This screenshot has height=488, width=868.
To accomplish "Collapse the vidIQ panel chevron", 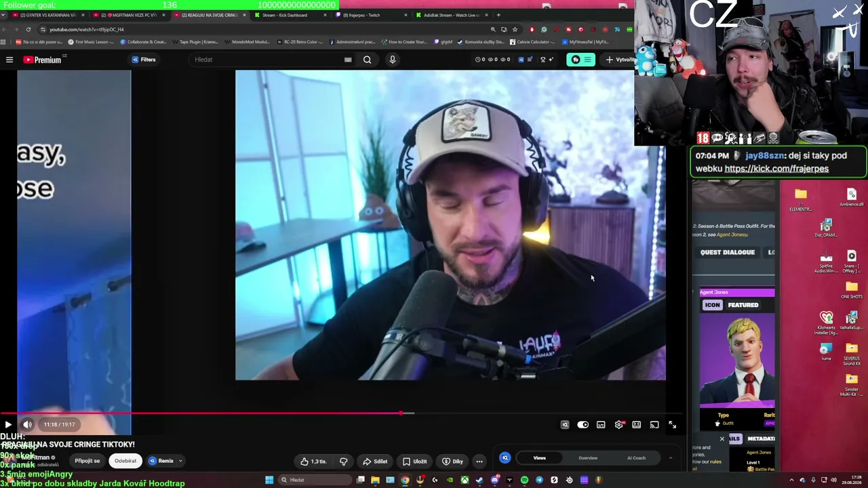I will (x=671, y=458).
